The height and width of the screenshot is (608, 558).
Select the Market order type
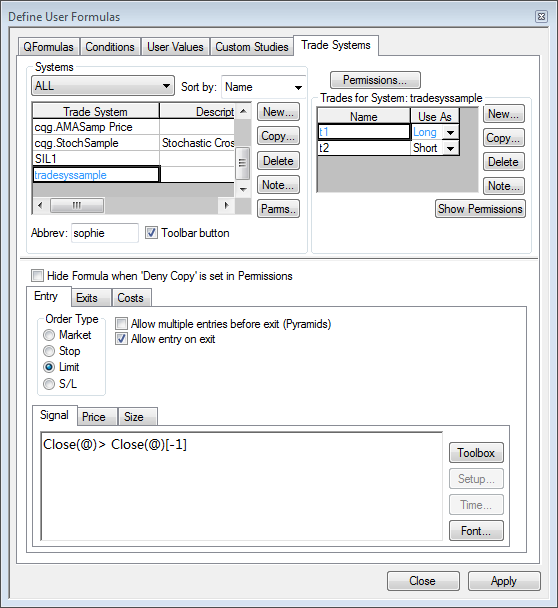[x=49, y=335]
